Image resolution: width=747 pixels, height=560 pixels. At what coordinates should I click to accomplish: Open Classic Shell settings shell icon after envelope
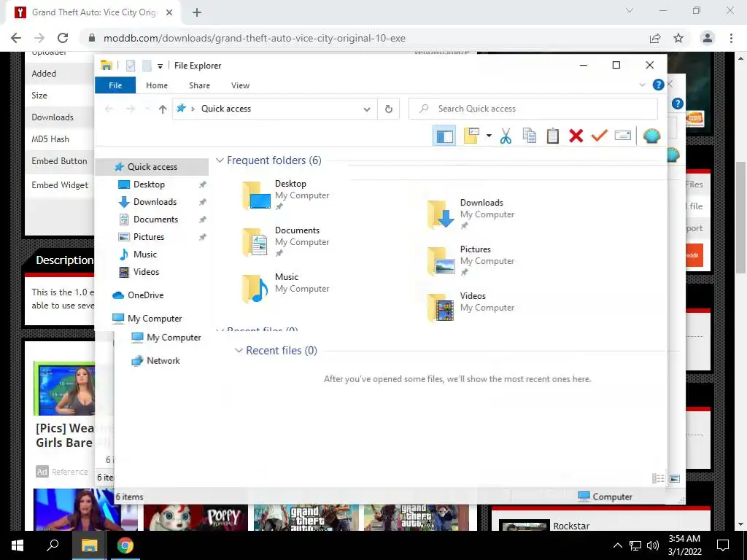[x=651, y=136]
